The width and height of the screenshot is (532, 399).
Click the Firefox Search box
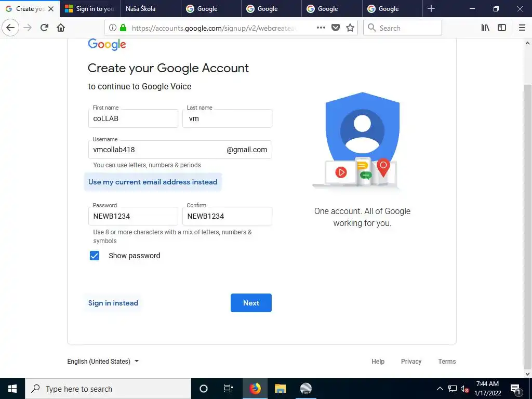coord(403,28)
